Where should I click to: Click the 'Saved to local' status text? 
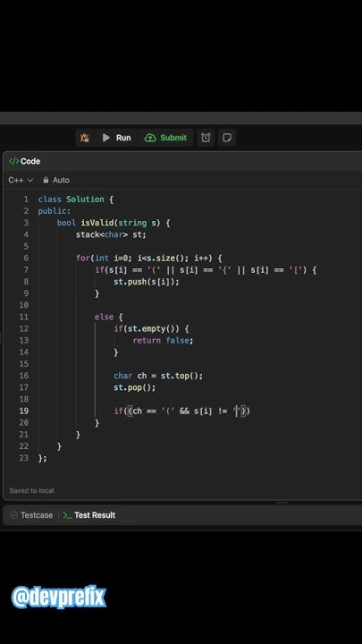[31, 490]
